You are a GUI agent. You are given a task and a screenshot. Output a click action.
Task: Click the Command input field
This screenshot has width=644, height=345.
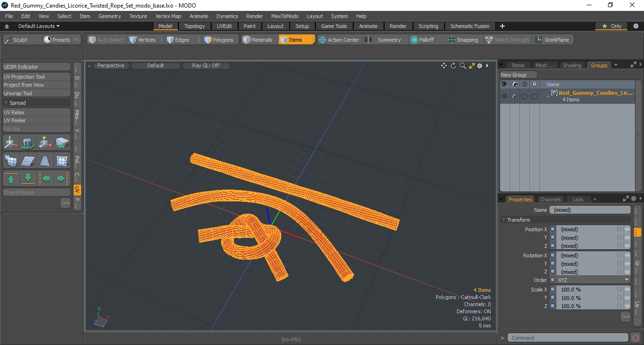[x=568, y=338]
